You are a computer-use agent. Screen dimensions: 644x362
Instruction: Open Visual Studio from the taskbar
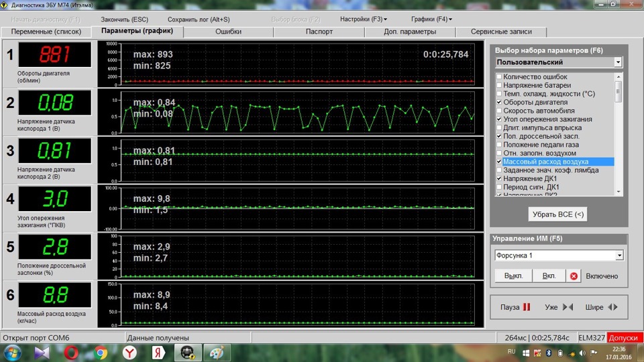click(42, 353)
